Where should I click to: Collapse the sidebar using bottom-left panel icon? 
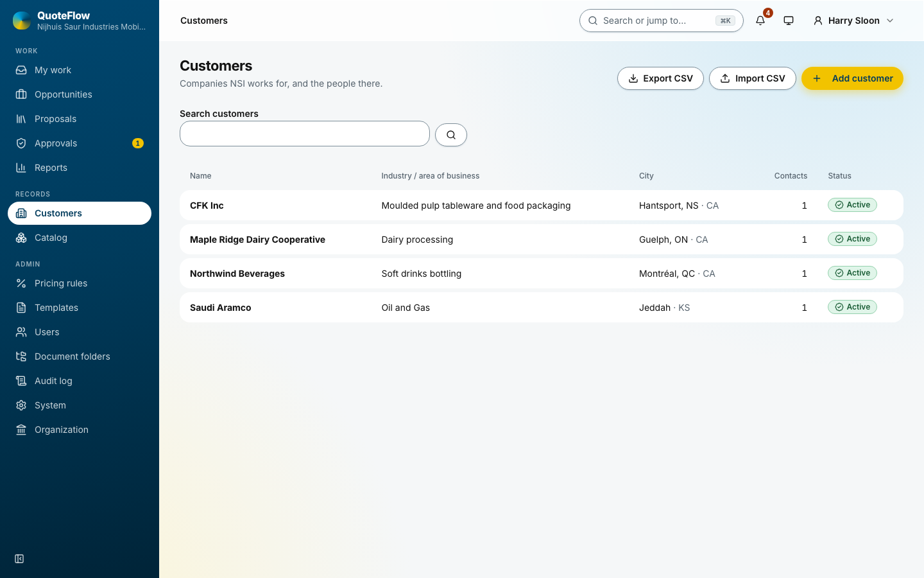[x=19, y=559]
